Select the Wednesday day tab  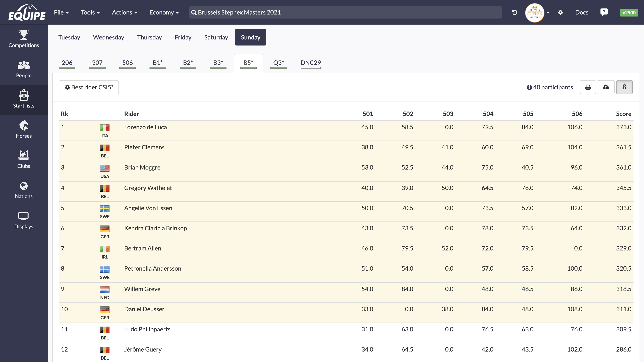click(x=108, y=37)
